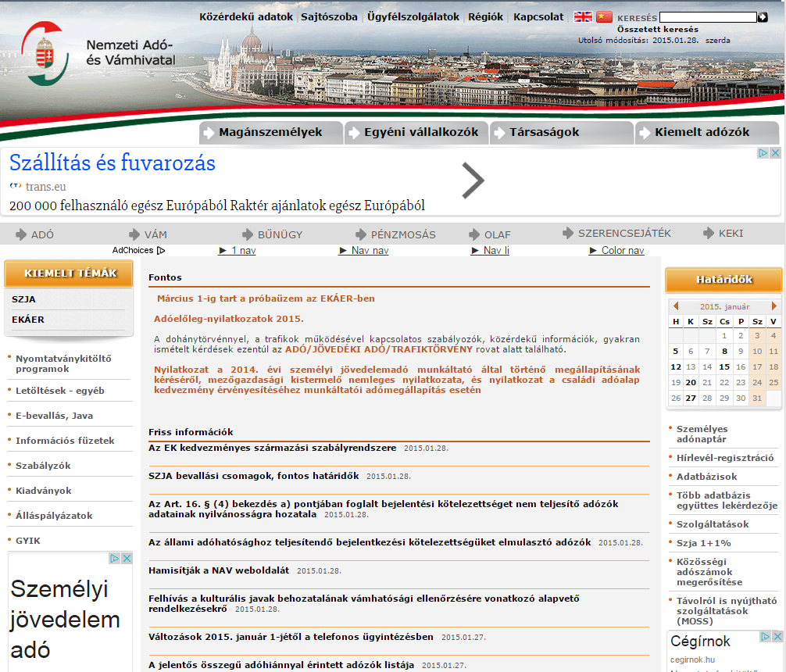Click the English flag language icon
This screenshot has width=786, height=672.
click(583, 16)
